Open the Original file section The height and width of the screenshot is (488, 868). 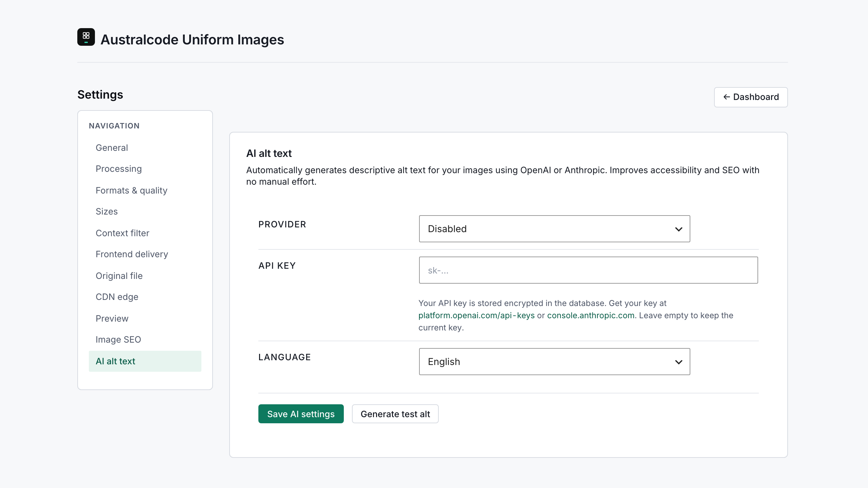[145, 276]
